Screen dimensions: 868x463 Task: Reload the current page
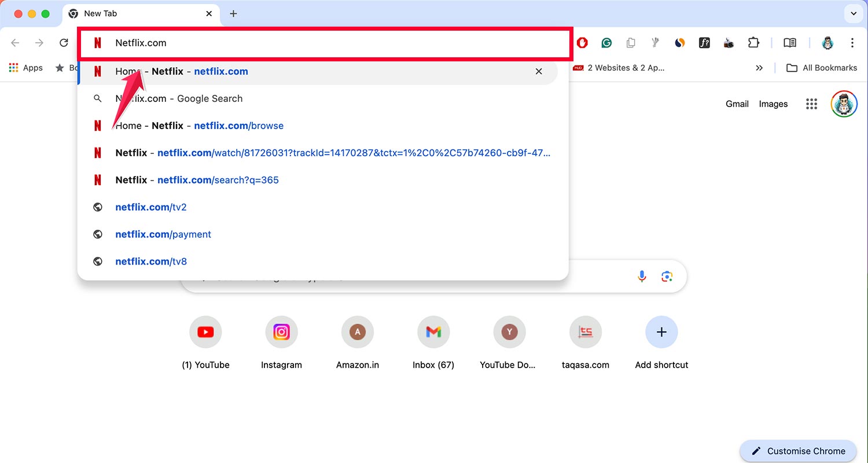pyautogui.click(x=64, y=43)
